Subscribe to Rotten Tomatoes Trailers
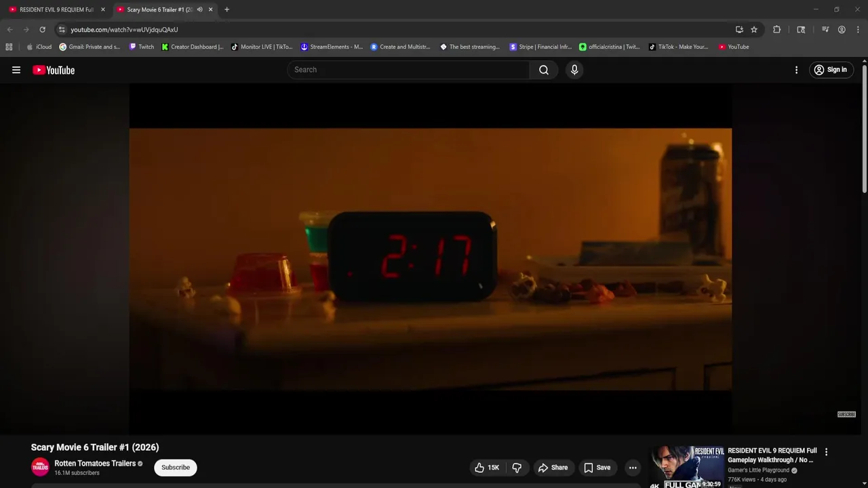The height and width of the screenshot is (488, 868). point(176,468)
